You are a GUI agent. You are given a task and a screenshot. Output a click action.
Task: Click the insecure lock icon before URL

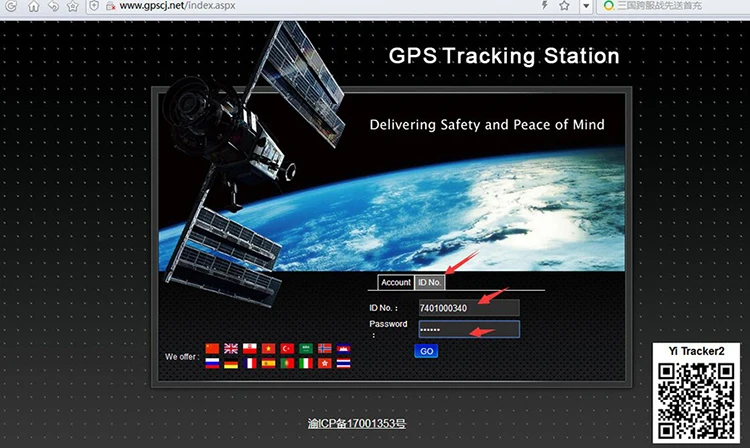pos(110,6)
